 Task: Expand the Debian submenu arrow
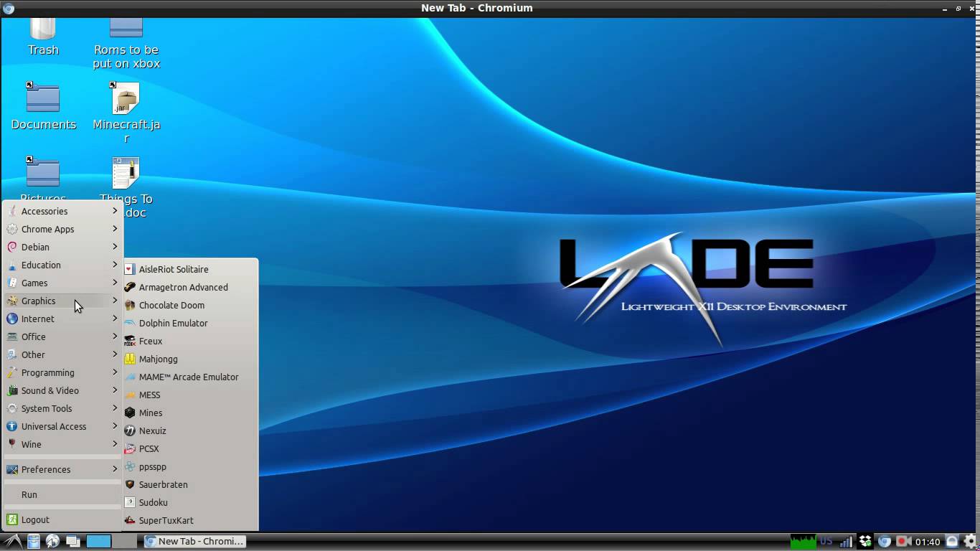click(x=115, y=247)
